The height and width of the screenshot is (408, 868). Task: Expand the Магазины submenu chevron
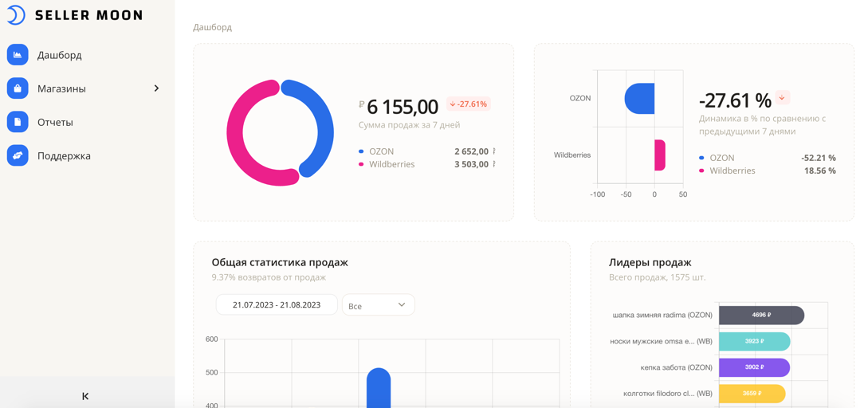coord(156,88)
